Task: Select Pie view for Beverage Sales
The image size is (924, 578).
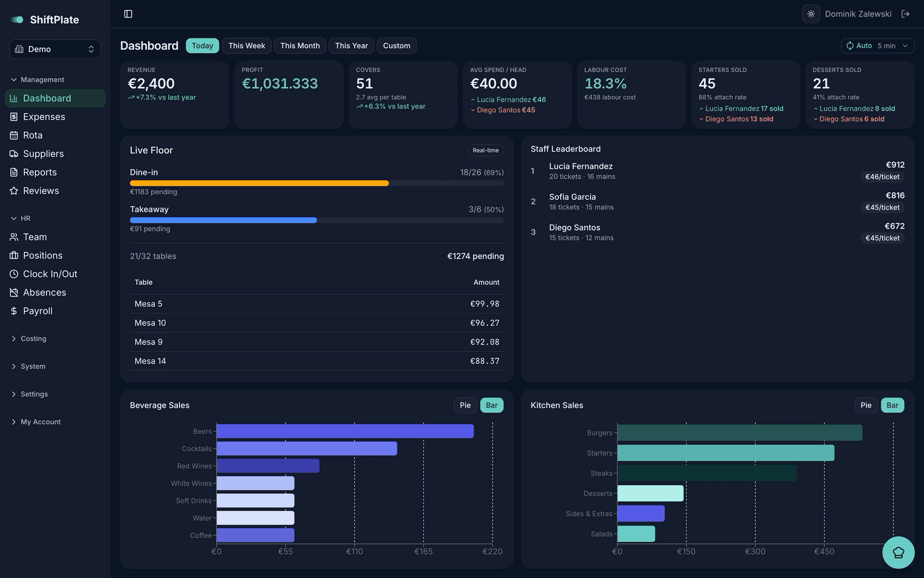Action: coord(465,405)
